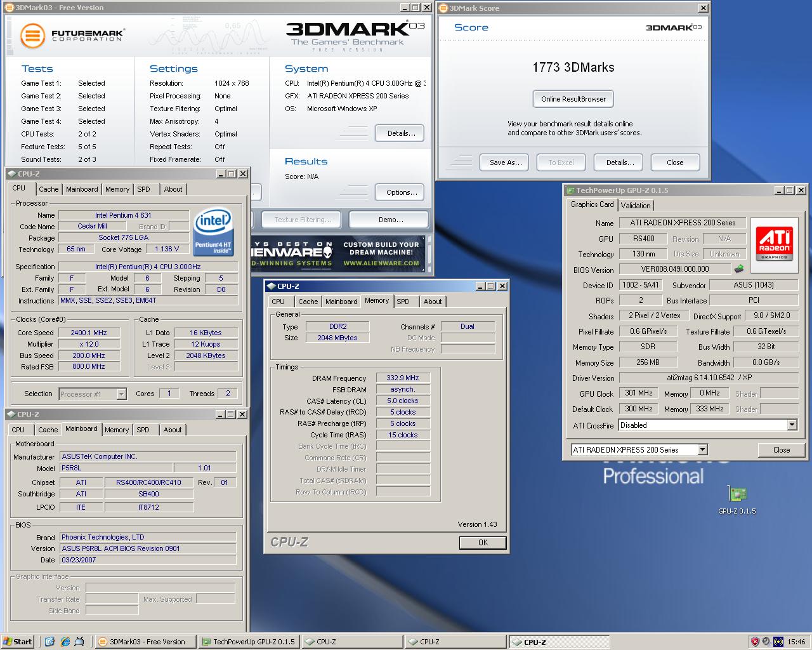
Task: Click the gray round tray icon beside the shield
Action: click(x=766, y=642)
